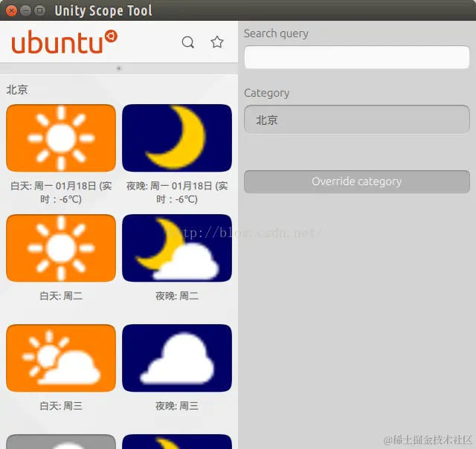The image size is (476, 449).
Task: Open the crescent moon Monday night card
Action: pos(177,138)
